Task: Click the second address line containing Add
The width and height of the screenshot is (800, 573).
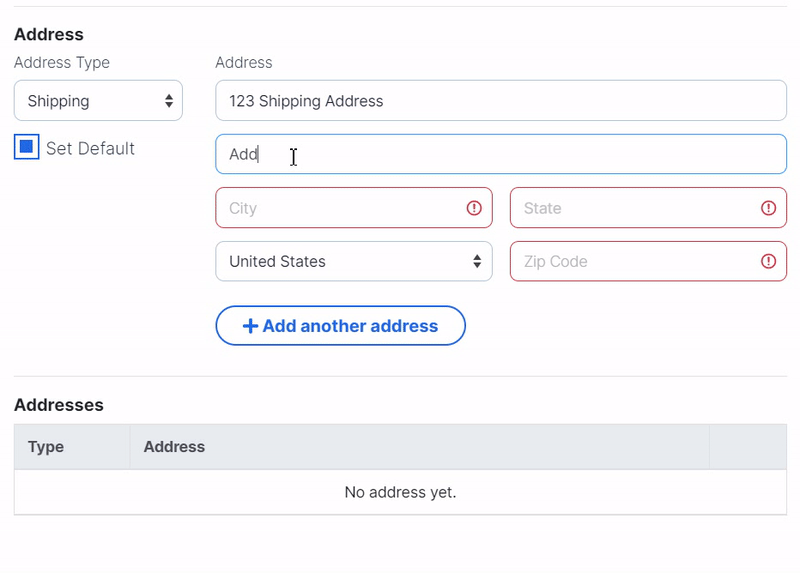Action: pos(500,154)
